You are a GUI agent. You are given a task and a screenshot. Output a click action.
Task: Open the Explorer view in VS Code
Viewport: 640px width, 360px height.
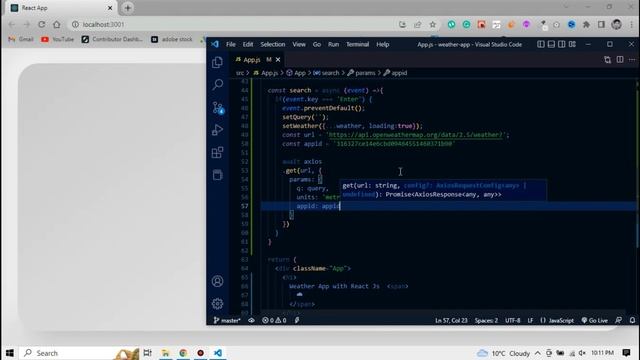tap(218, 62)
